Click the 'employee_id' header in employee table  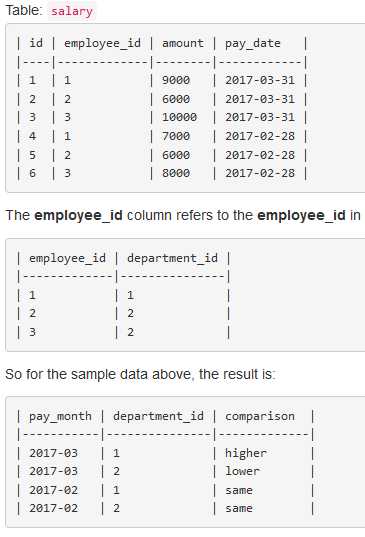pyautogui.click(x=67, y=259)
